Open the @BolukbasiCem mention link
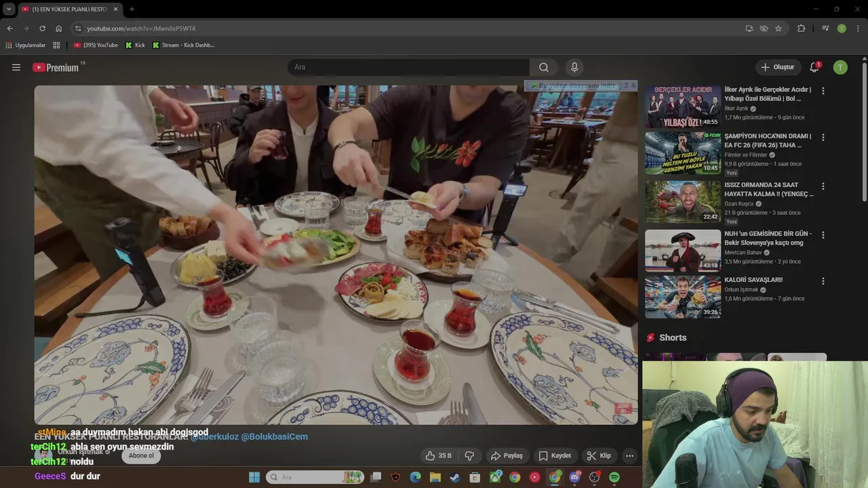 [x=275, y=436]
